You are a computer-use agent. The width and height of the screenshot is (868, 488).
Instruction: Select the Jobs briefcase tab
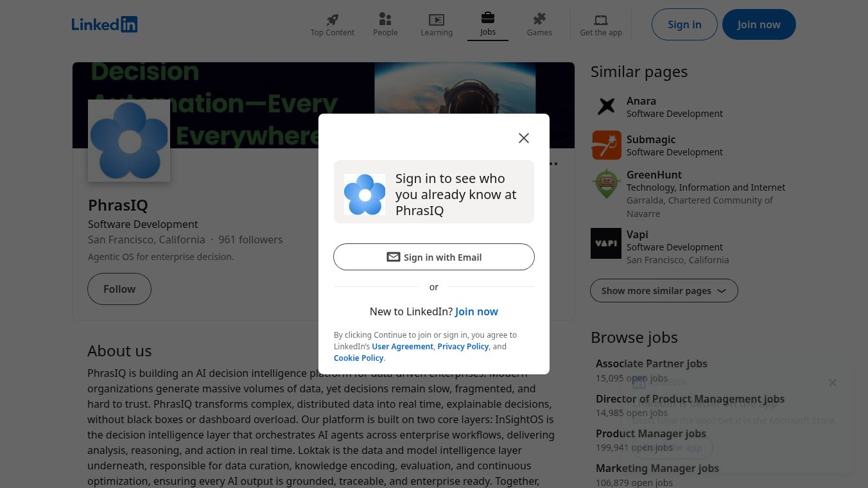pyautogui.click(x=488, y=18)
